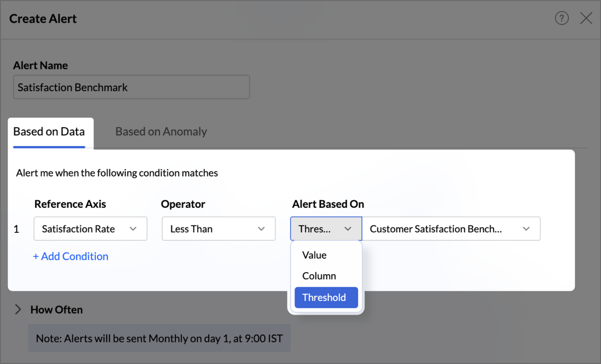Open the help question mark icon
The image size is (601, 364).
(x=562, y=19)
